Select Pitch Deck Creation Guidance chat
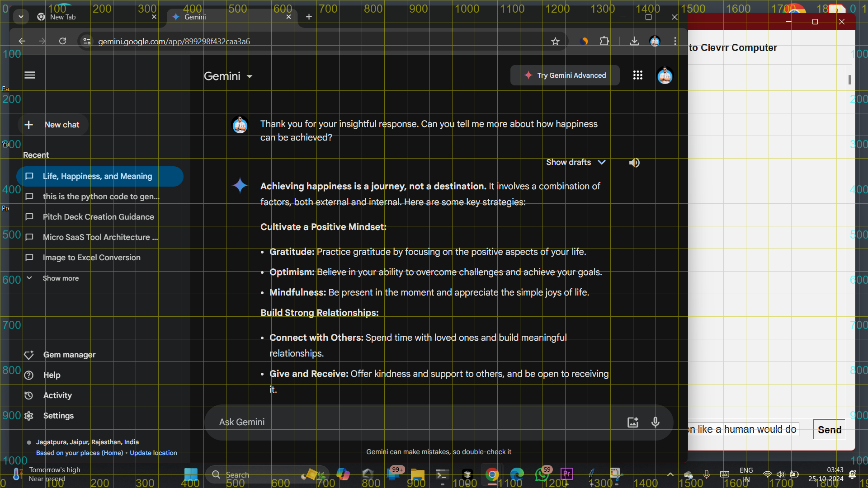The image size is (868, 488). click(x=98, y=217)
